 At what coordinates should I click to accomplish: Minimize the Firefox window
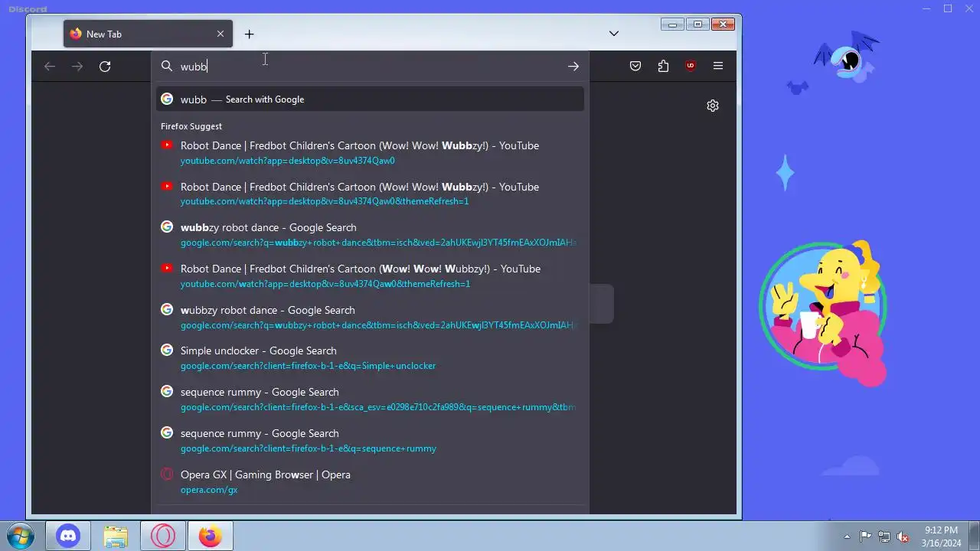click(672, 24)
